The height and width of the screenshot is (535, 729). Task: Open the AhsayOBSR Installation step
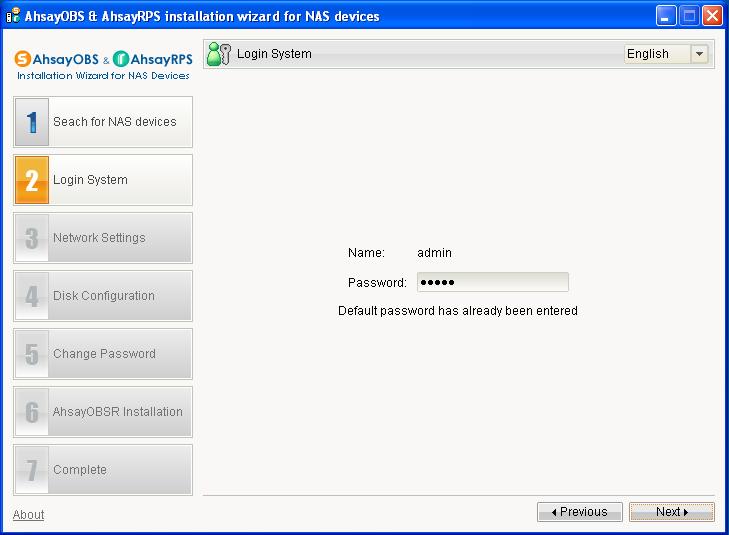pyautogui.click(x=103, y=412)
